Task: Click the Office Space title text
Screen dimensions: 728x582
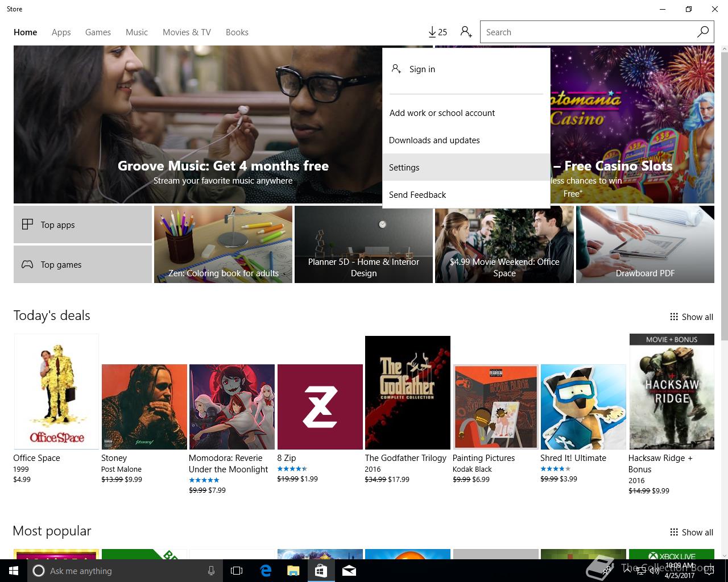Action: tap(36, 458)
